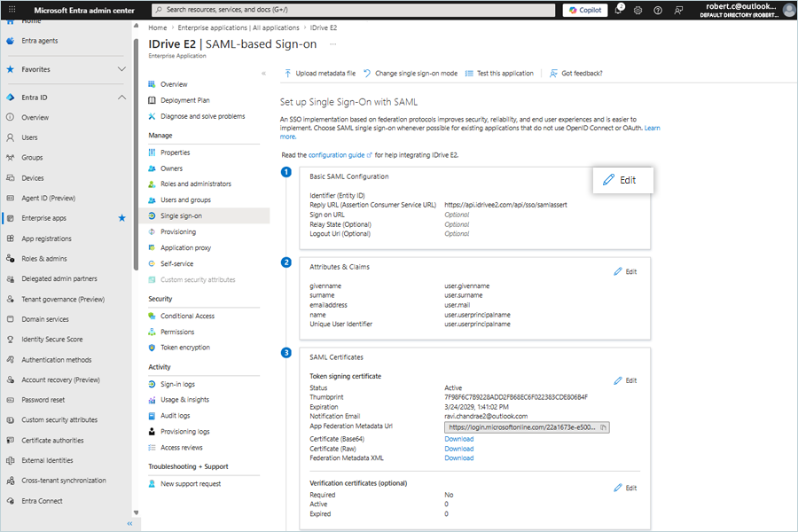Viewport: 798px width, 532px height.
Task: Open Identity Secure Score
Action: tap(52, 340)
